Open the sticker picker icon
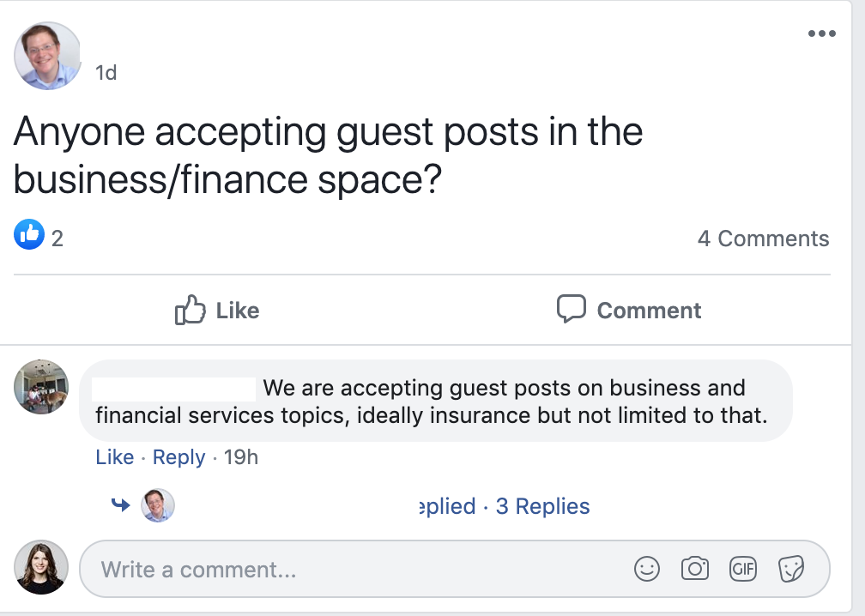The height and width of the screenshot is (616, 865). 791,568
